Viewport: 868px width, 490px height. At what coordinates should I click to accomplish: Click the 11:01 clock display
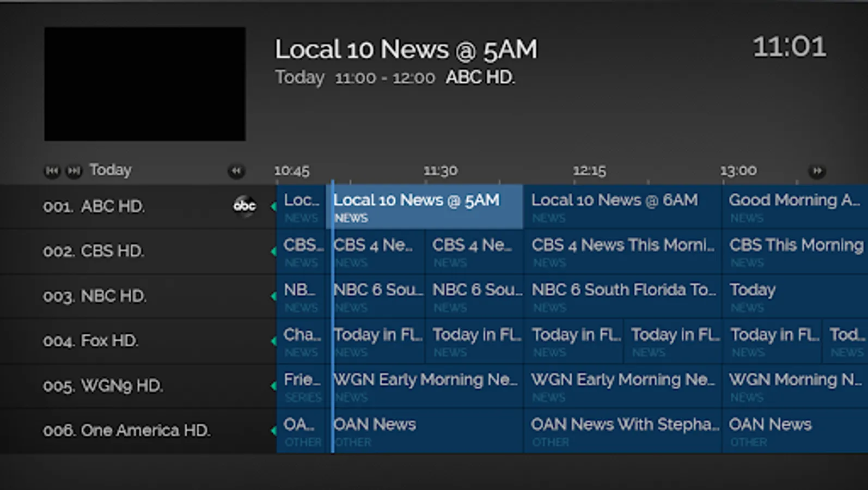click(790, 47)
